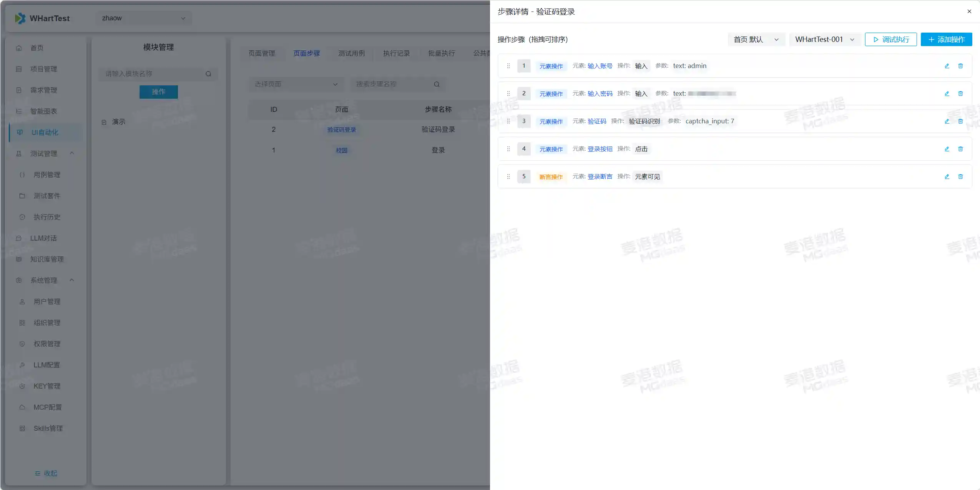Click trash icon on step 4 登录按钮
Screen dimensions: 980x490
[960, 149]
